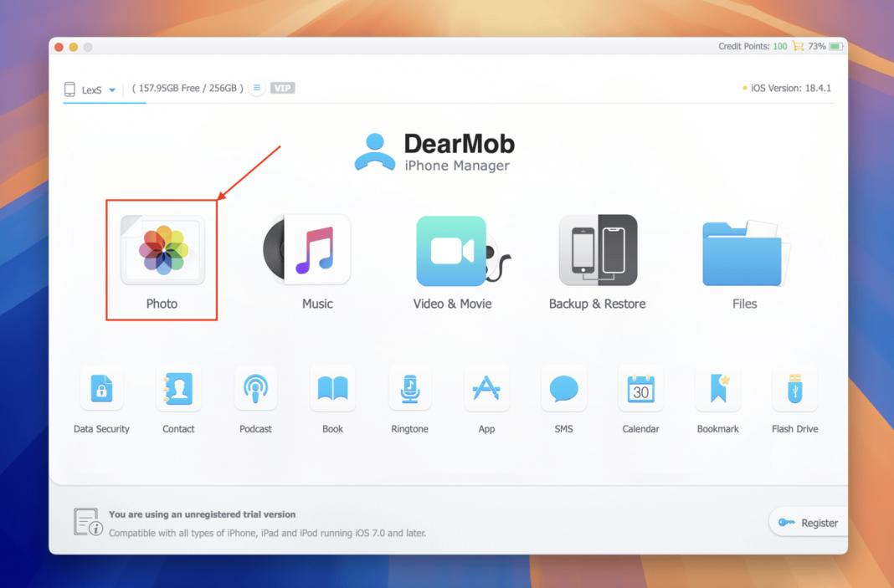Screen dimensions: 894x588
Task: Switch to the LexS device tab
Action: 92,89
